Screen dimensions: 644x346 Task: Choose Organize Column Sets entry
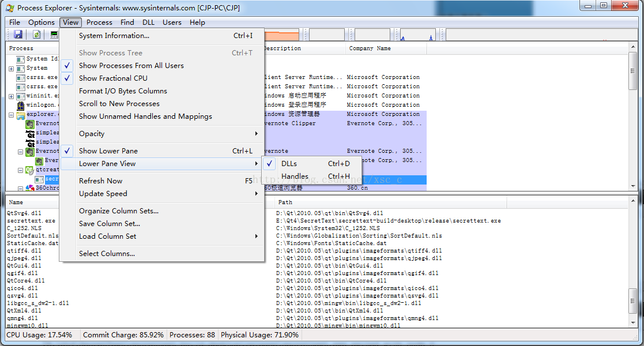[162, 211]
